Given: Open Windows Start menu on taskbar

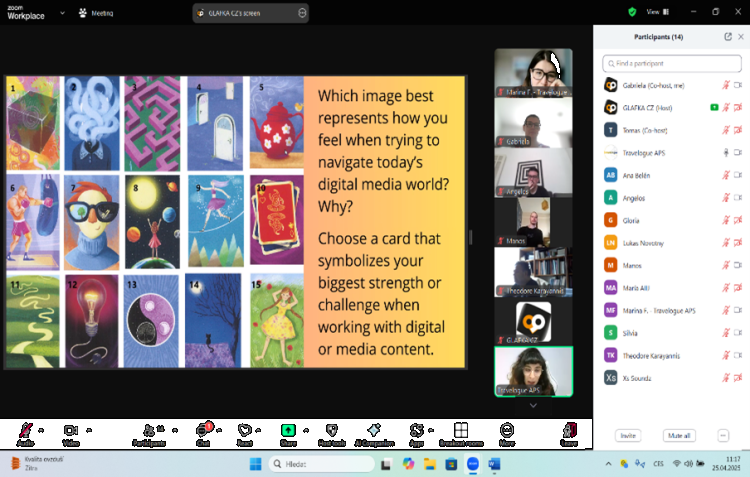Looking at the screenshot, I should (254, 464).
